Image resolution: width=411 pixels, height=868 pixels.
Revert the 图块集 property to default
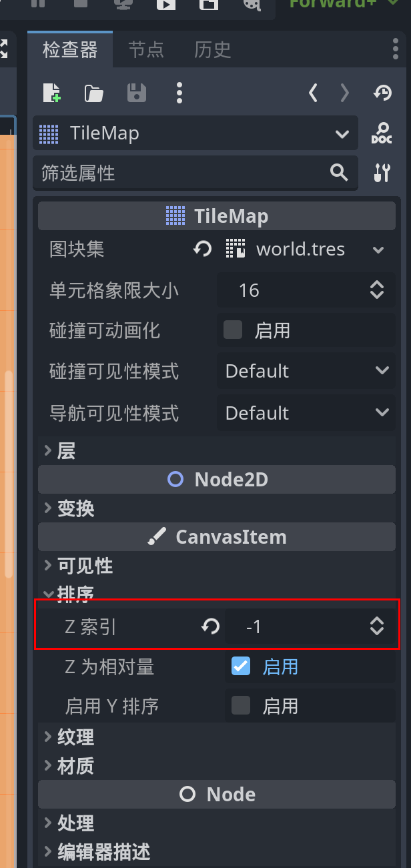click(202, 250)
